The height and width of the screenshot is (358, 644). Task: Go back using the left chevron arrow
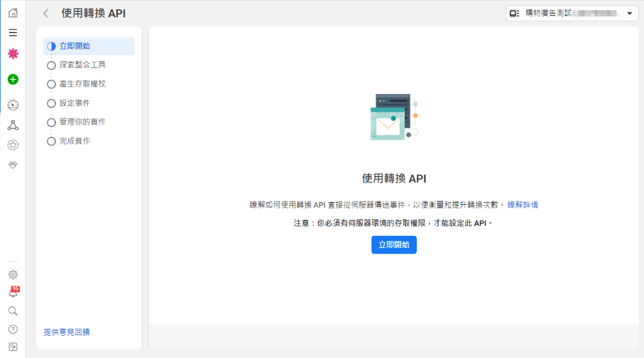click(46, 13)
